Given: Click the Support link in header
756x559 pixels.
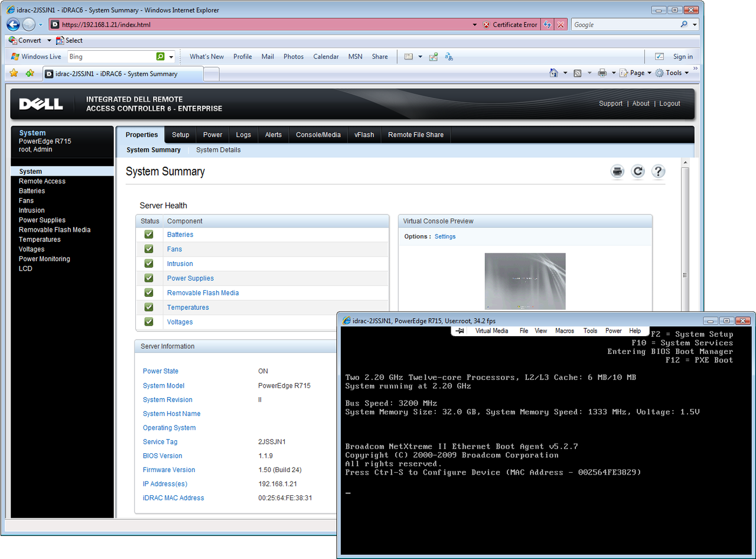Looking at the screenshot, I should [x=611, y=103].
